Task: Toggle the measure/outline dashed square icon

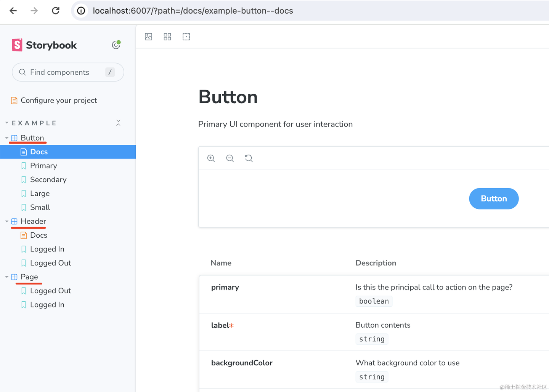Action: [x=186, y=37]
